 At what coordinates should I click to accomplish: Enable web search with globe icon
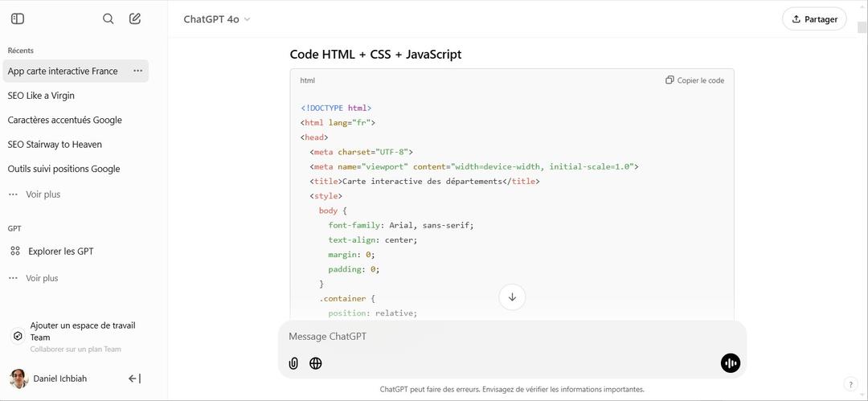tap(316, 363)
